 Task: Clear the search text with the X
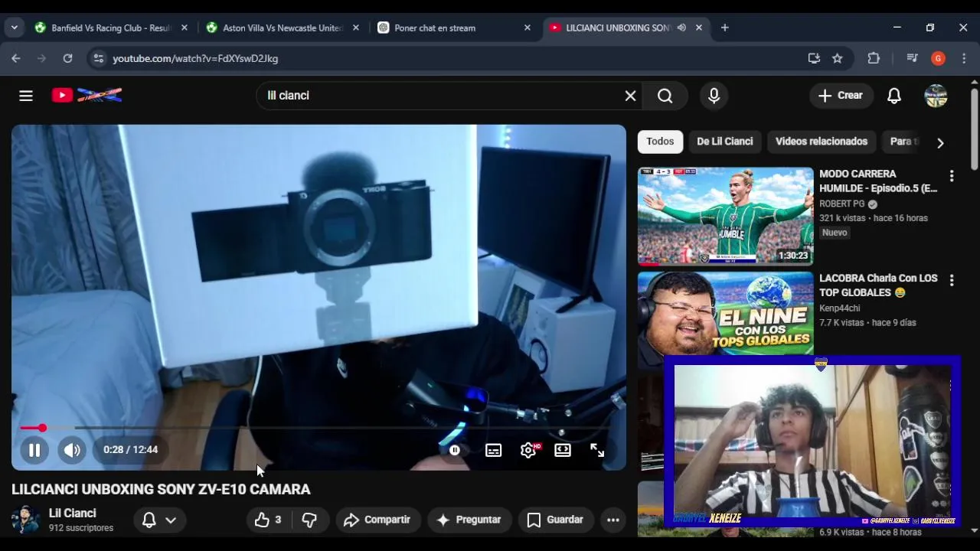630,96
